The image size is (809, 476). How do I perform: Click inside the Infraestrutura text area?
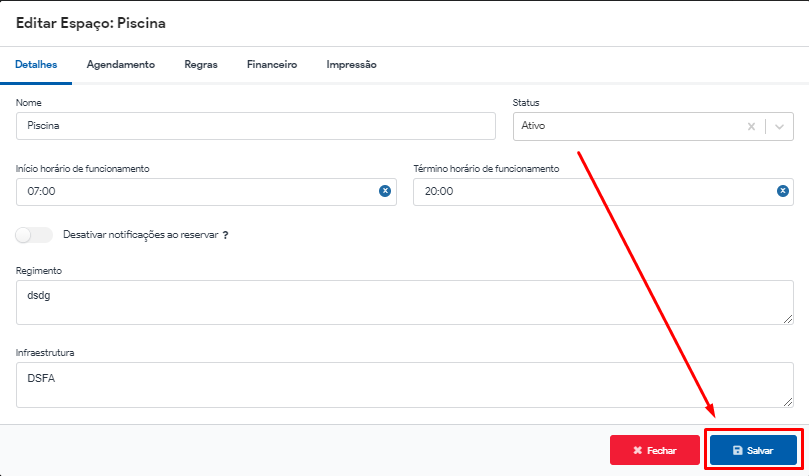point(404,385)
